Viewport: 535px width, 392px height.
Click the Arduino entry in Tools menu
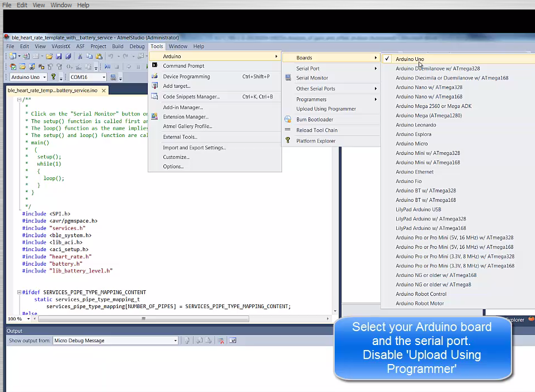[214, 56]
